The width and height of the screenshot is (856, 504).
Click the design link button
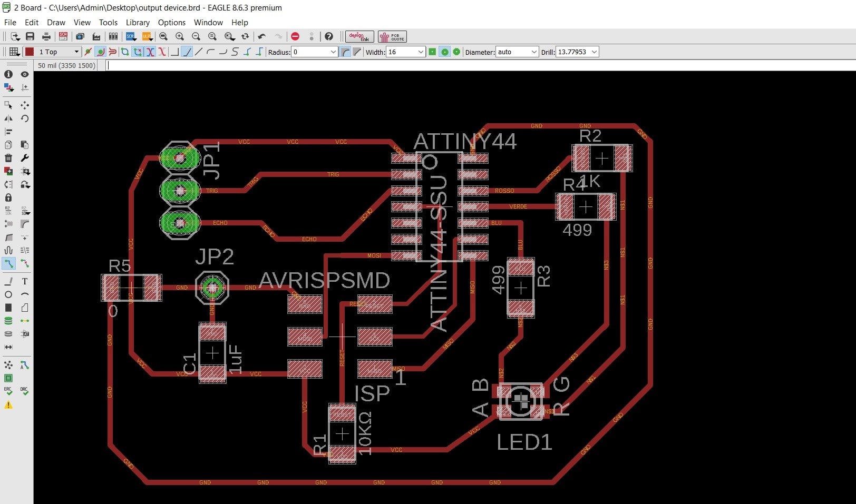359,36
